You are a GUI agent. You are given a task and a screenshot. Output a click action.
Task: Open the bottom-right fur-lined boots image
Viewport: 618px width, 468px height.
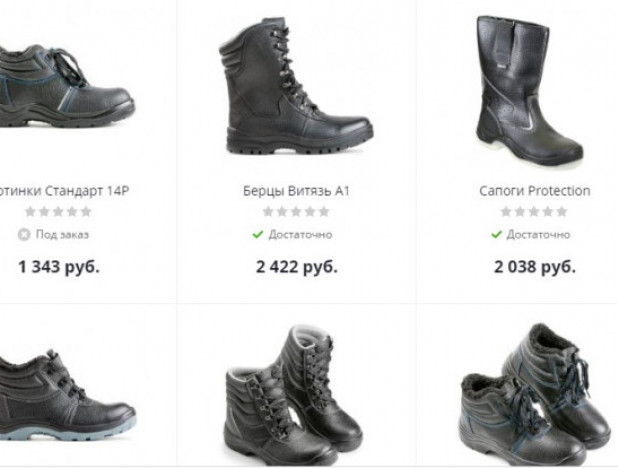point(535,394)
